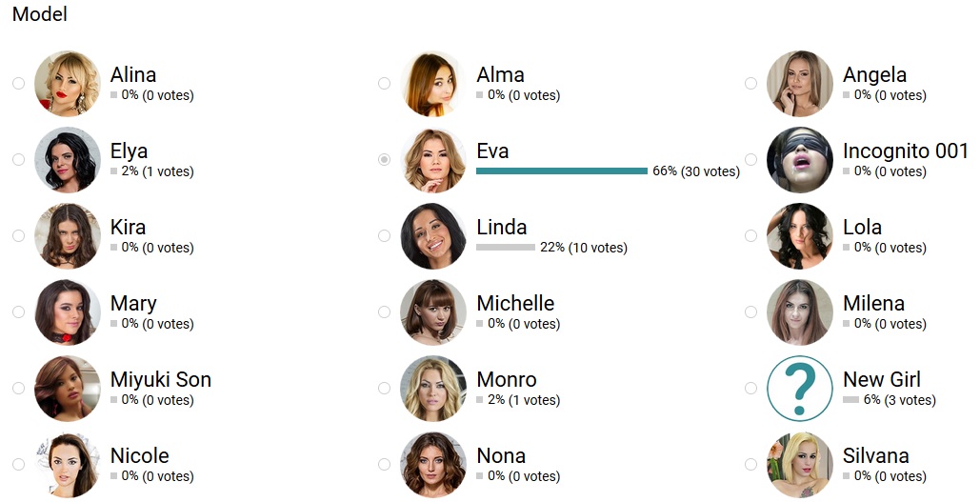Choose the radio button for Angela
Viewport: 980px width, 502px height.
750,83
